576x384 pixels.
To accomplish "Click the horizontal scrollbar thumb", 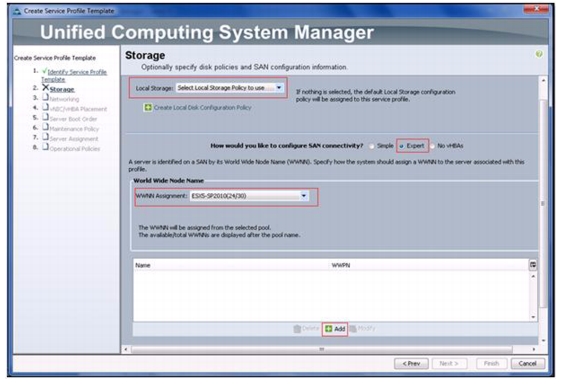I will click(322, 349).
